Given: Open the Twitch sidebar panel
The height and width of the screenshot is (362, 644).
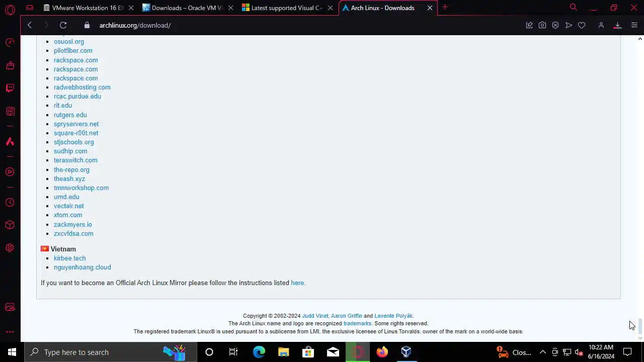Looking at the screenshot, I should [10, 88].
